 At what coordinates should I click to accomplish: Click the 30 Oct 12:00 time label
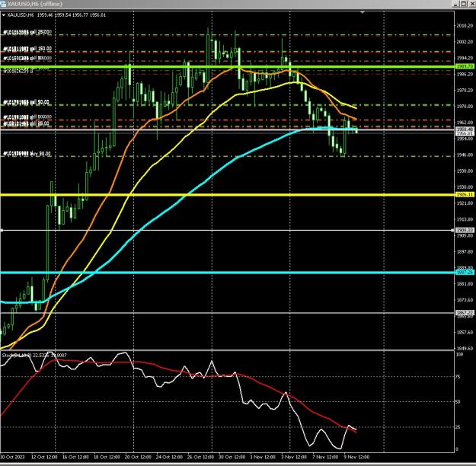(x=232, y=457)
